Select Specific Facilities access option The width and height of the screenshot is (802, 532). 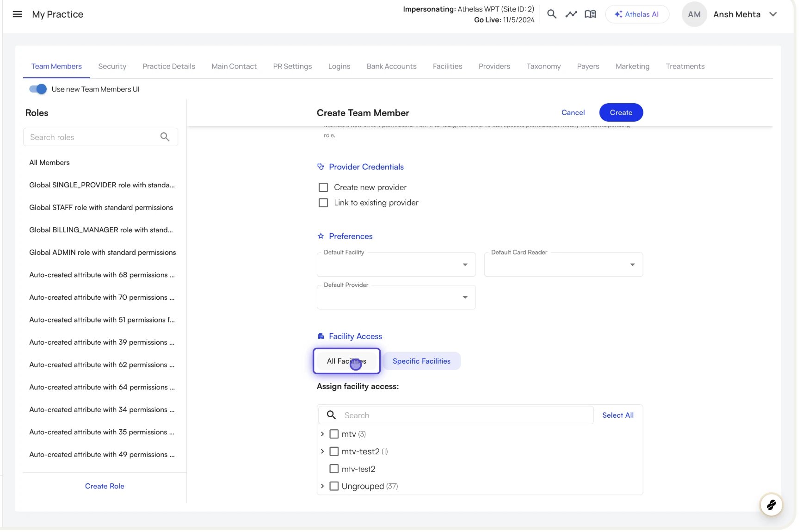(x=421, y=361)
